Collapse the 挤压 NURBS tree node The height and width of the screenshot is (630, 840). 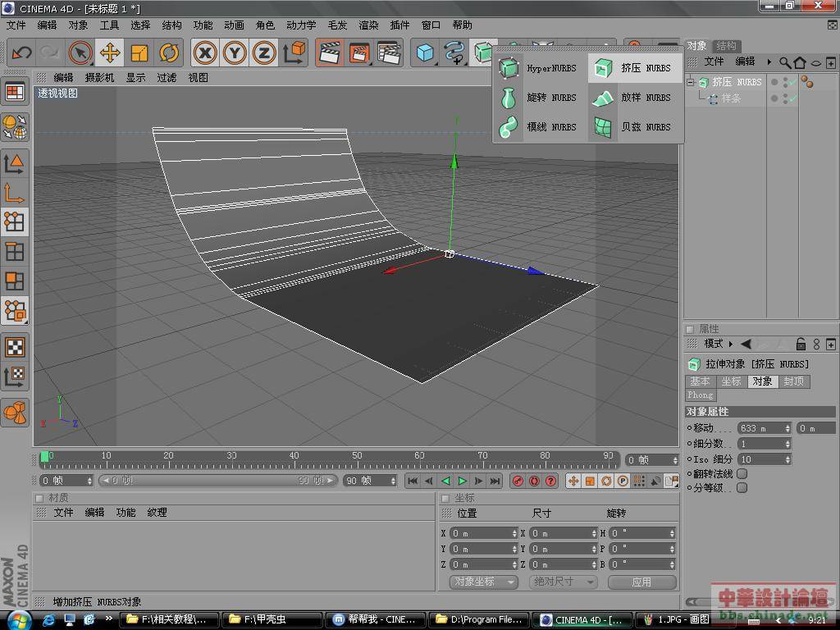[691, 82]
